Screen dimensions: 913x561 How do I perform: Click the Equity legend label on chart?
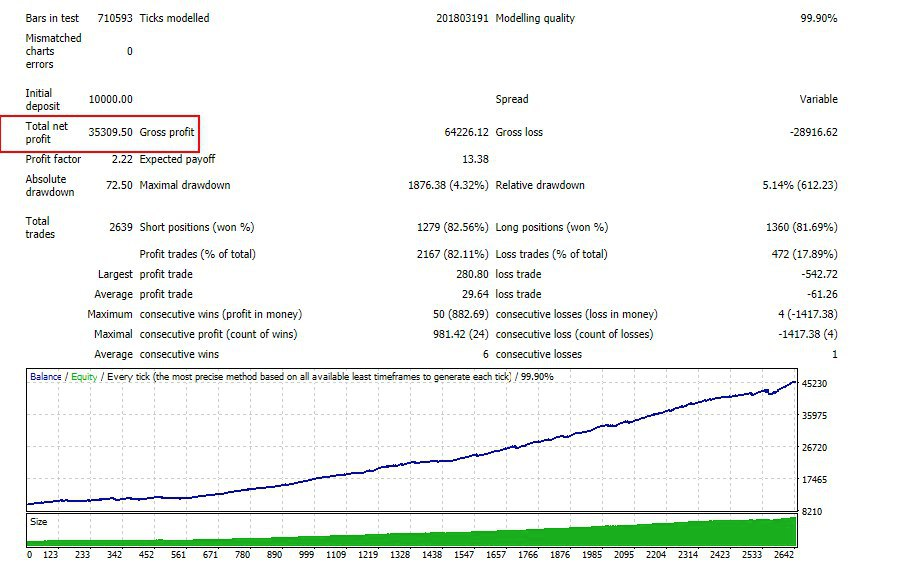(84, 377)
